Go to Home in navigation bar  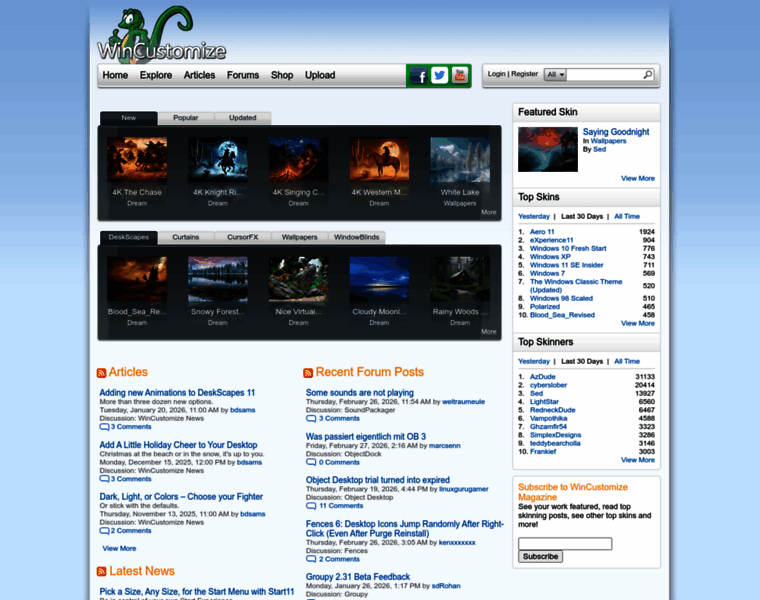point(115,75)
